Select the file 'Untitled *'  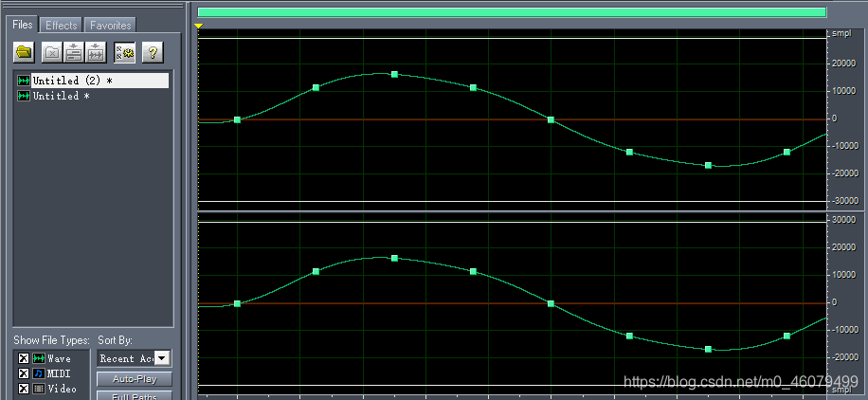(x=54, y=96)
